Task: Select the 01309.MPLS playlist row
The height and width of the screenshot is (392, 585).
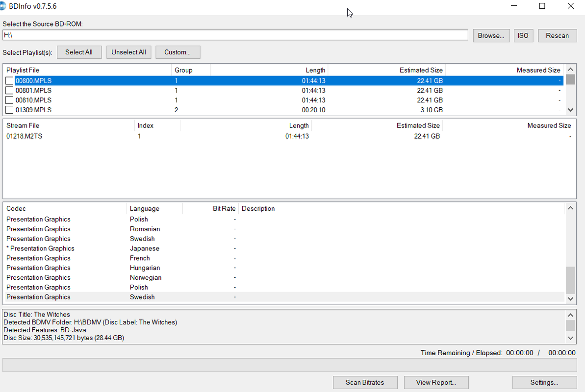Action: pyautogui.click(x=283, y=110)
